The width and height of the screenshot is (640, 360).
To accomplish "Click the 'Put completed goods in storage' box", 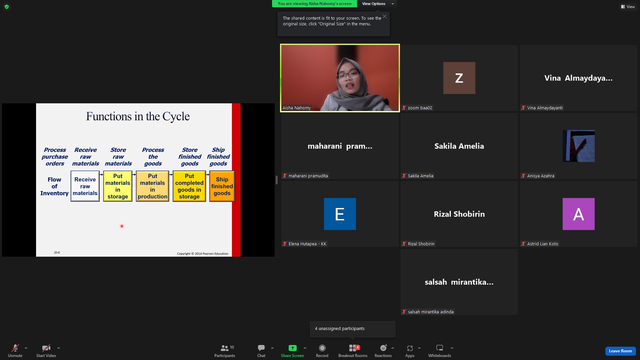I will coord(189,186).
